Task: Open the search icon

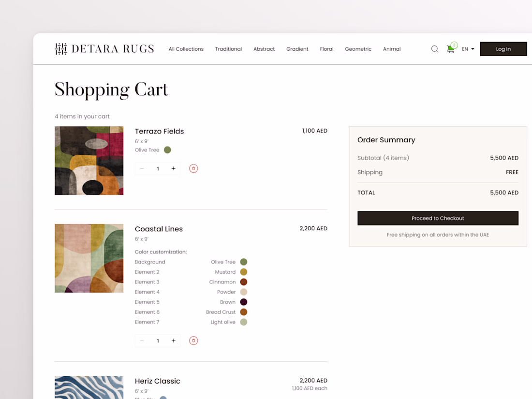Action: (435, 49)
